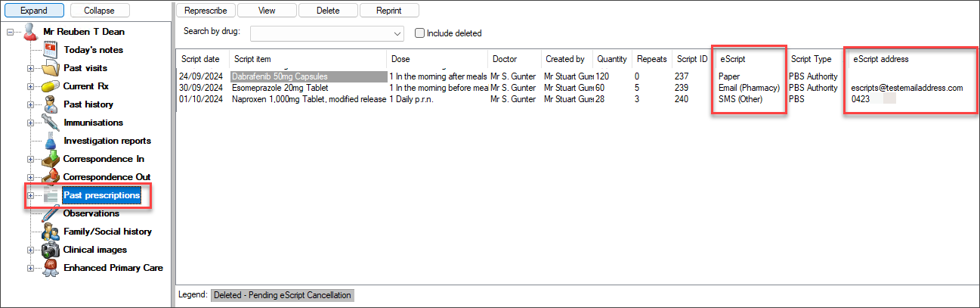Screen dimensions: 980x308
Task: Click the patient icon beside Mr Reuben T Dean
Action: point(29,32)
